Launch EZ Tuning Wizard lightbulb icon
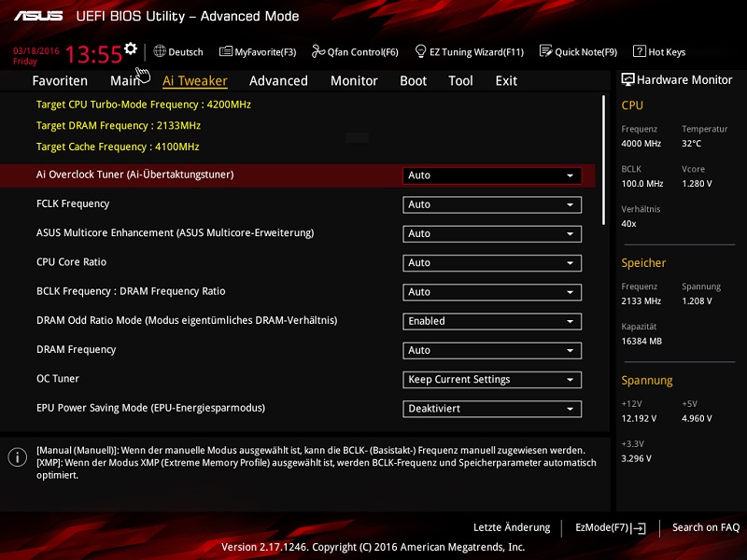The width and height of the screenshot is (747, 560). pos(421,51)
